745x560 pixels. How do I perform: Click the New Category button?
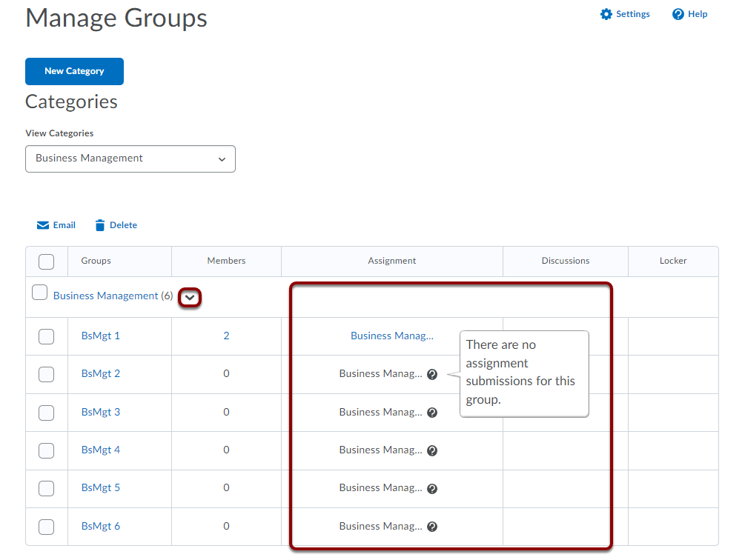[75, 71]
